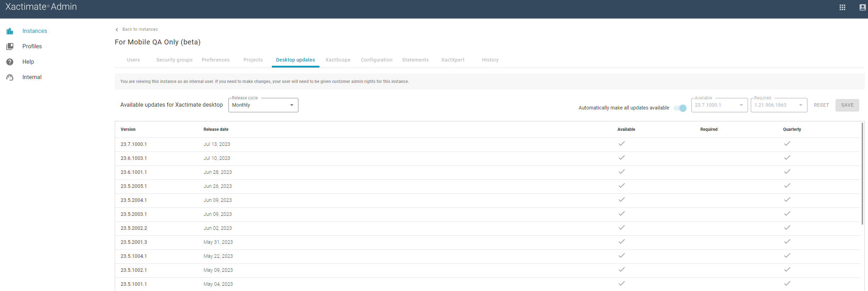Click the Profiles icon in sidebar

coord(10,47)
